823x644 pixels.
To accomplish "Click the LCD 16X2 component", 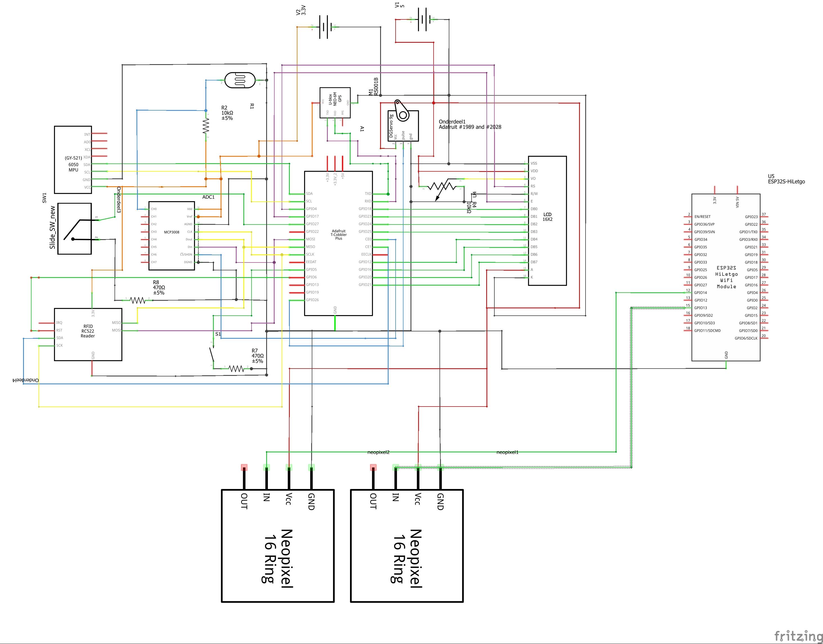I will (x=547, y=221).
